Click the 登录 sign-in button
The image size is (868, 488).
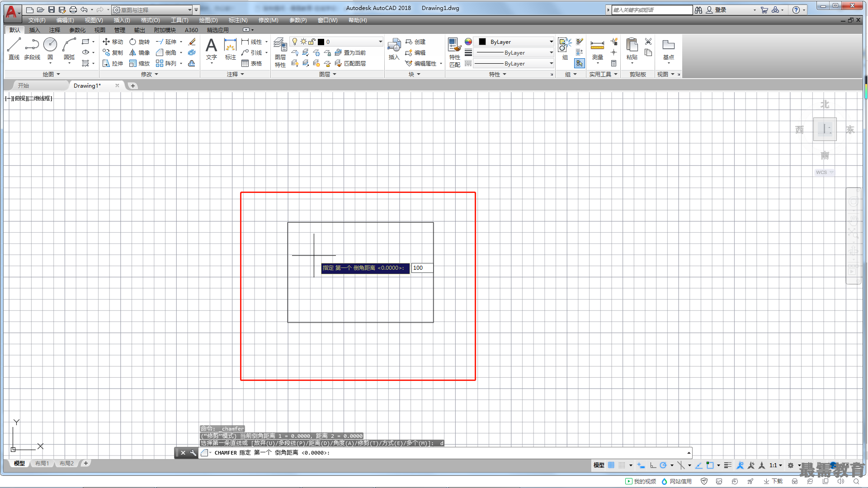point(717,9)
